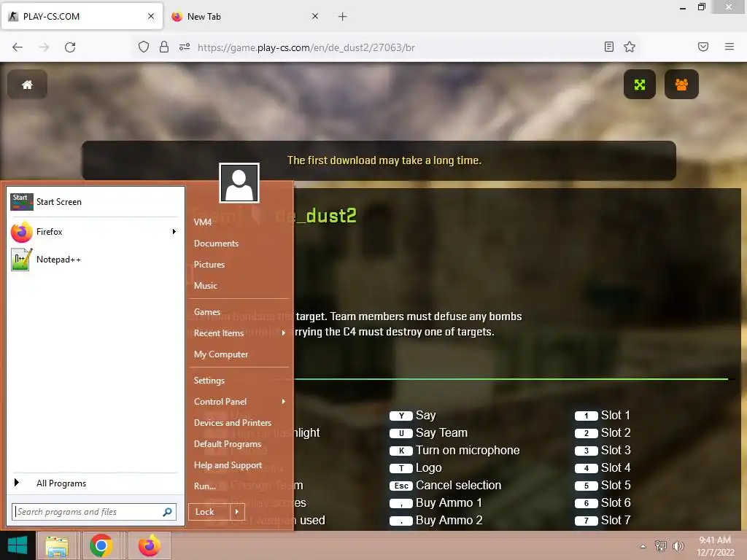
Task: Click the K Turn on microphone binding
Action: [454, 451]
